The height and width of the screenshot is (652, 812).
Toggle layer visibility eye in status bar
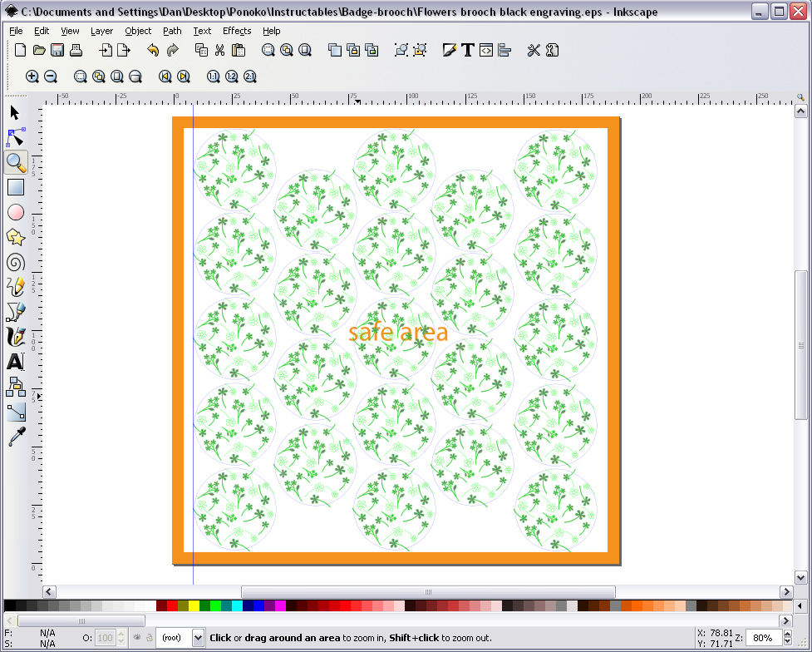point(137,638)
